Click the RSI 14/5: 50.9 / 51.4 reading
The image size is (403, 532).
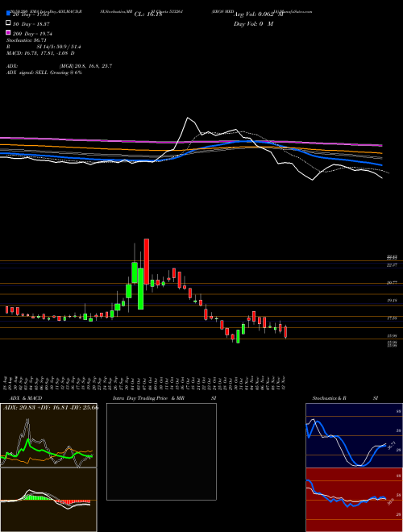(44, 47)
